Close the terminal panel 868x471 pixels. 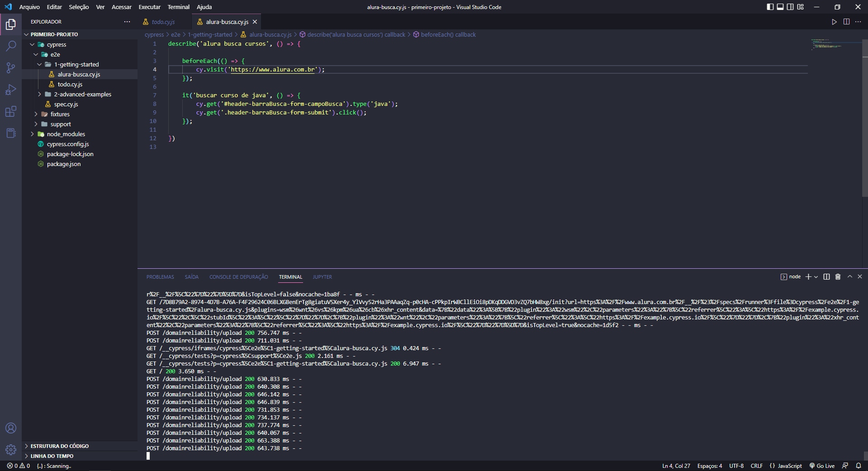point(860,276)
